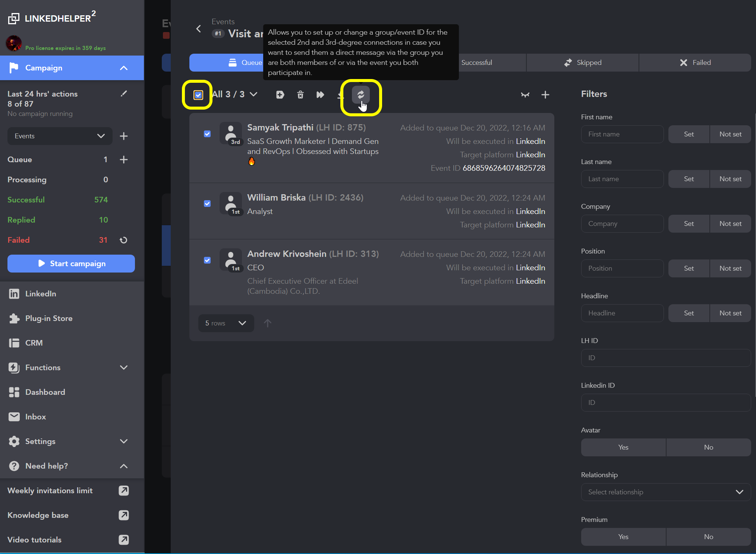
Task: Show Processing profiles list in sidebar
Action: tap(58, 180)
